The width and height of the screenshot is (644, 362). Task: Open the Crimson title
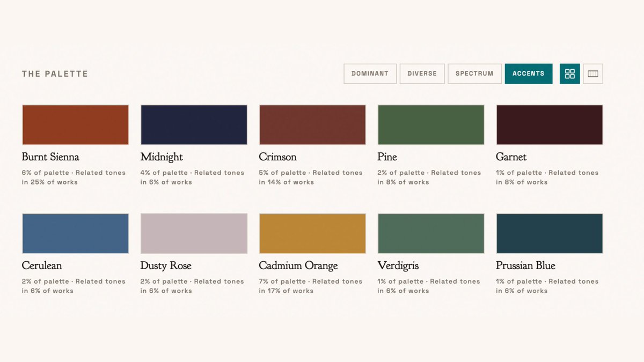point(277,157)
